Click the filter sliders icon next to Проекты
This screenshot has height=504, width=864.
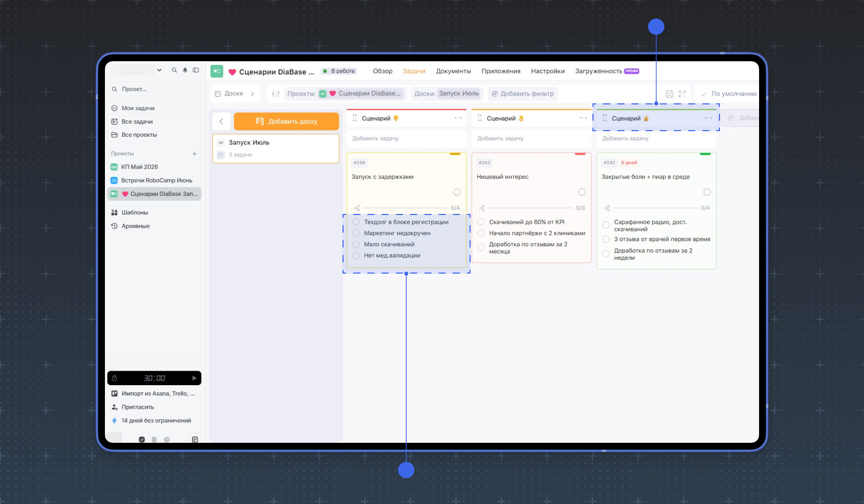(x=276, y=94)
